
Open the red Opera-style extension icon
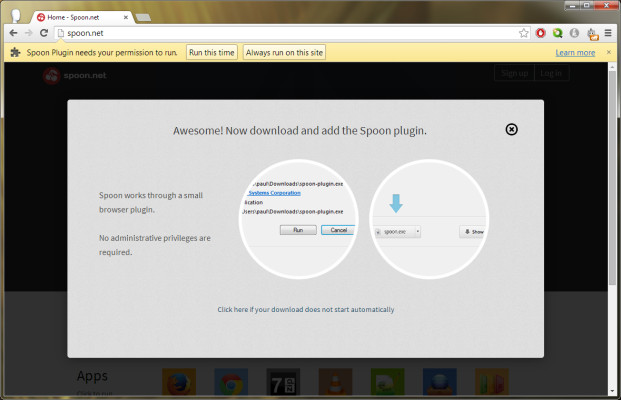point(541,33)
